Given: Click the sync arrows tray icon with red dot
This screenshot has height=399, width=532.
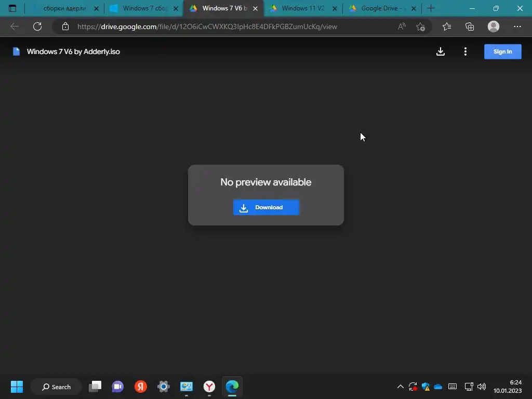Looking at the screenshot, I should point(413,387).
